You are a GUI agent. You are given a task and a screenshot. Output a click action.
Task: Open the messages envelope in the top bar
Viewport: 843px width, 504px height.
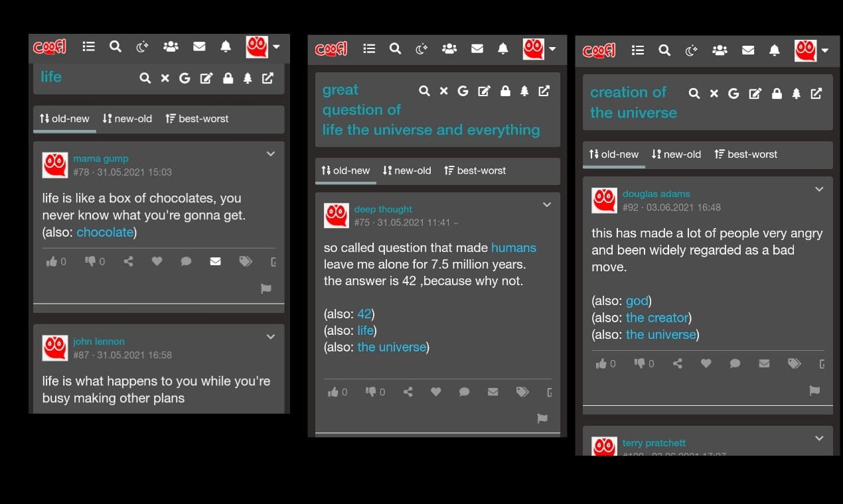(199, 46)
